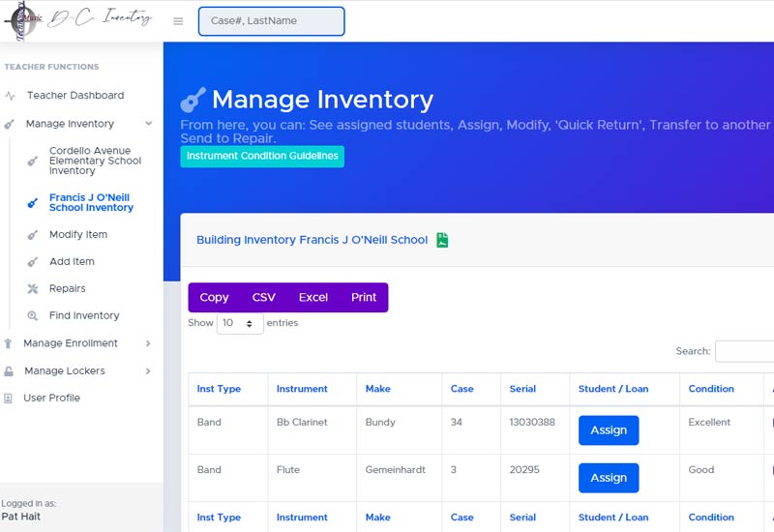Click the Instrument Condition Guidelines button
Screen dimensions: 774x532
(262, 157)
